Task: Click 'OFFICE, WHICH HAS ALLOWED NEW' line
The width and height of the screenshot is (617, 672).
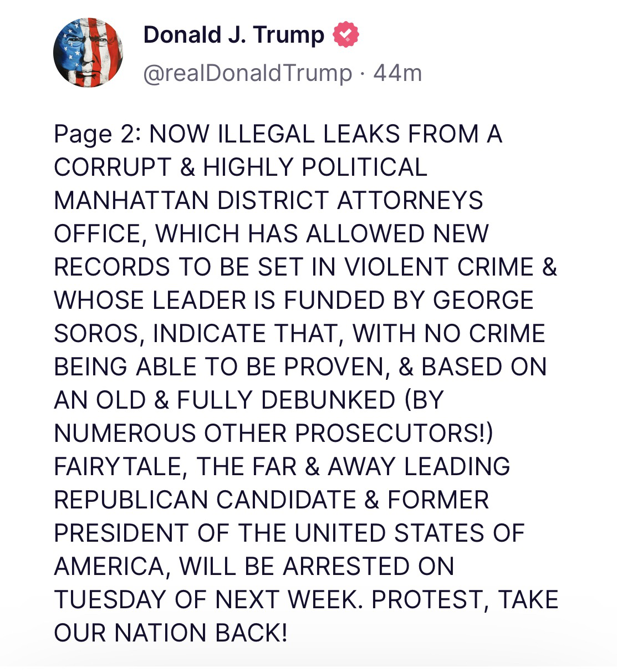Action: 271,234
